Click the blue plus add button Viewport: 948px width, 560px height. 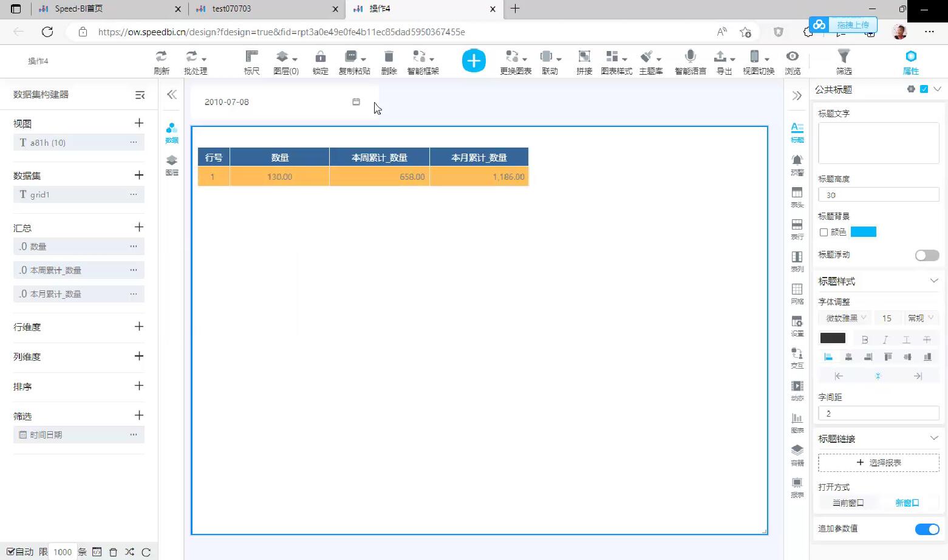(474, 61)
